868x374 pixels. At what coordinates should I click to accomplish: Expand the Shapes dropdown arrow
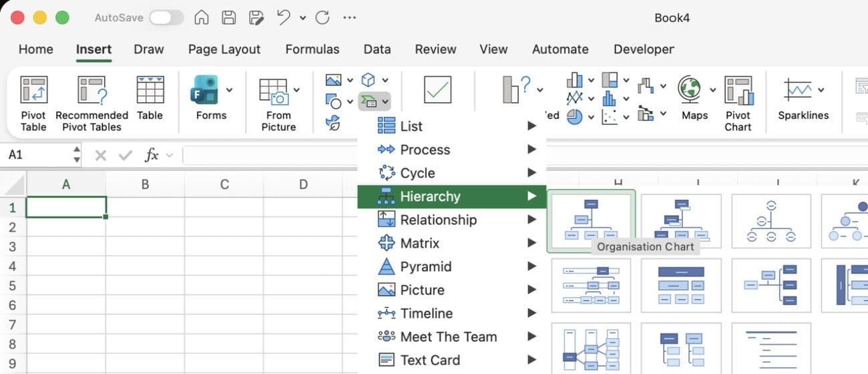350,102
